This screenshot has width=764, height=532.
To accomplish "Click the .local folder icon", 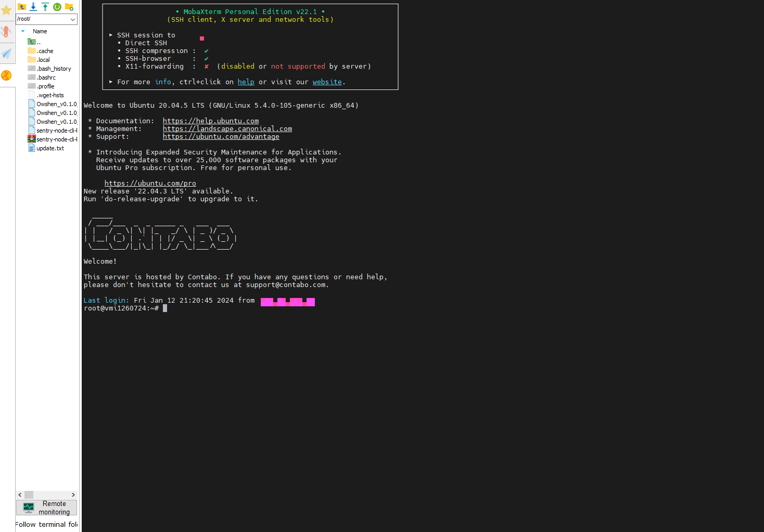I will pos(32,60).
